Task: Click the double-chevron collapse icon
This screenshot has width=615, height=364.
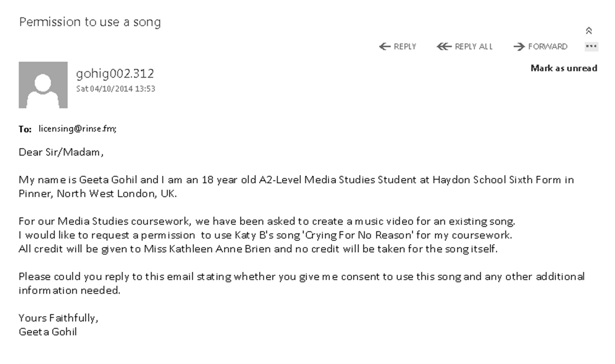Action: (x=589, y=29)
